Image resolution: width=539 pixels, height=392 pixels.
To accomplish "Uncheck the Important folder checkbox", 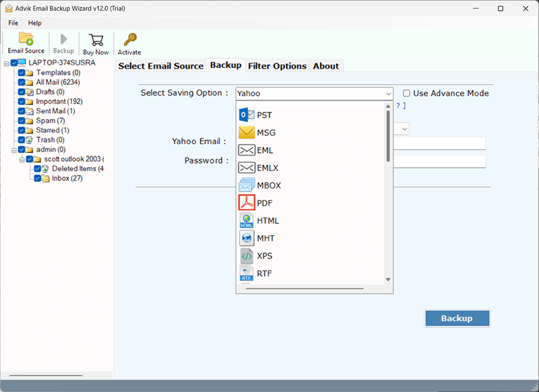I will (x=22, y=102).
